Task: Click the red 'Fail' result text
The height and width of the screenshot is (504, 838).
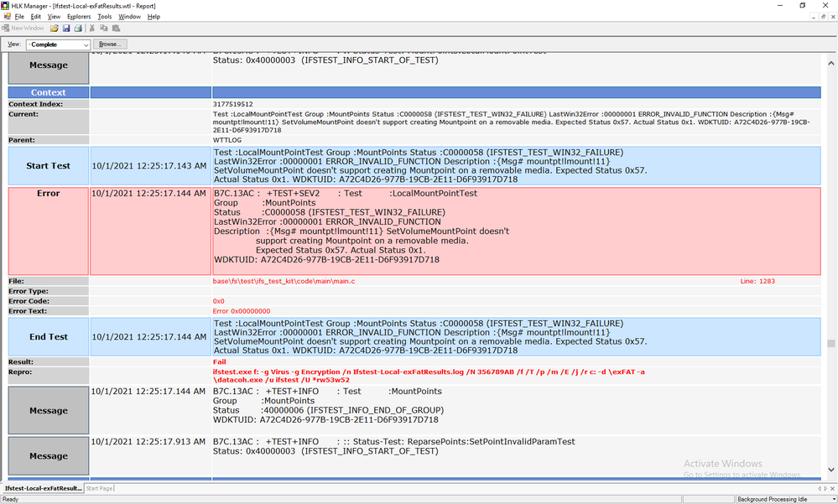Action: click(x=219, y=361)
